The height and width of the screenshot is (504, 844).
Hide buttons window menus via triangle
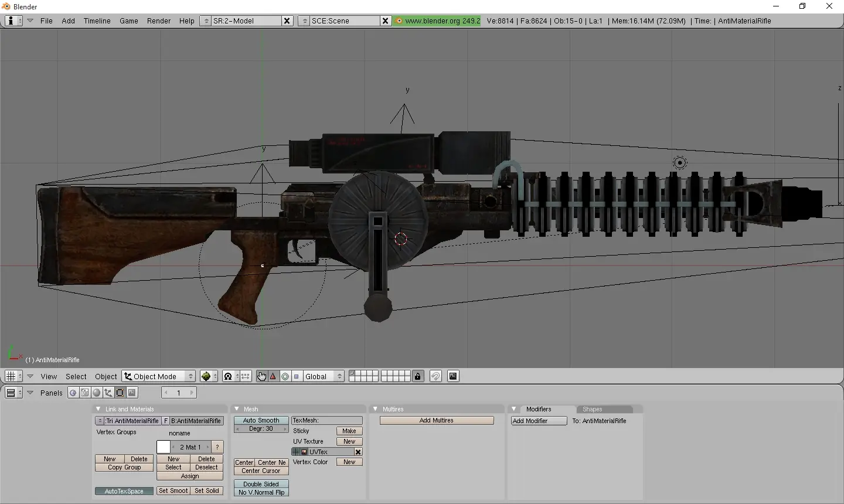(30, 393)
